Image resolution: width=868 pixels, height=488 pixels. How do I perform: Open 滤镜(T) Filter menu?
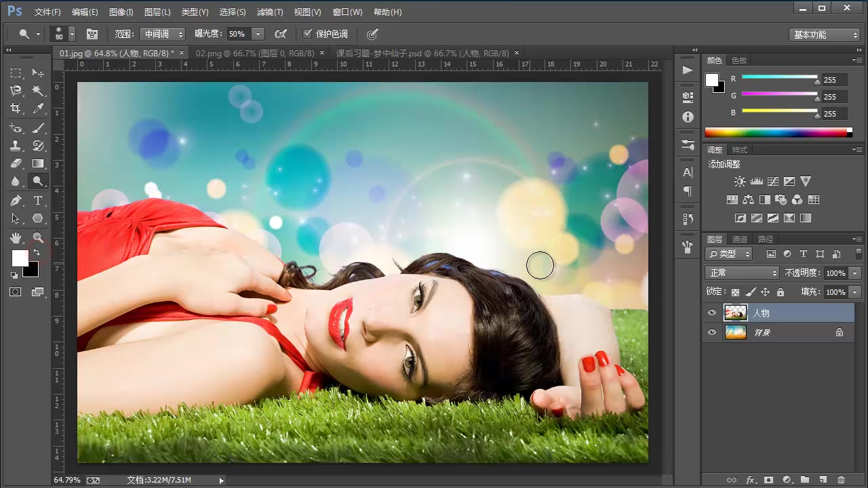click(x=270, y=12)
